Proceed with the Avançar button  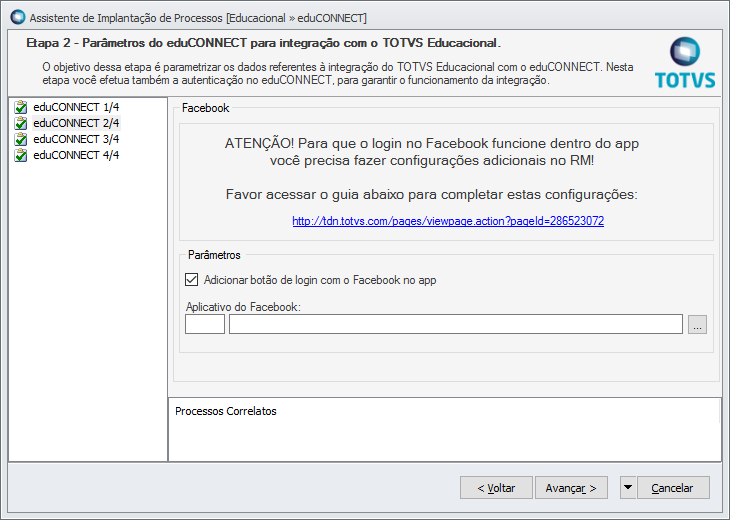click(x=571, y=488)
